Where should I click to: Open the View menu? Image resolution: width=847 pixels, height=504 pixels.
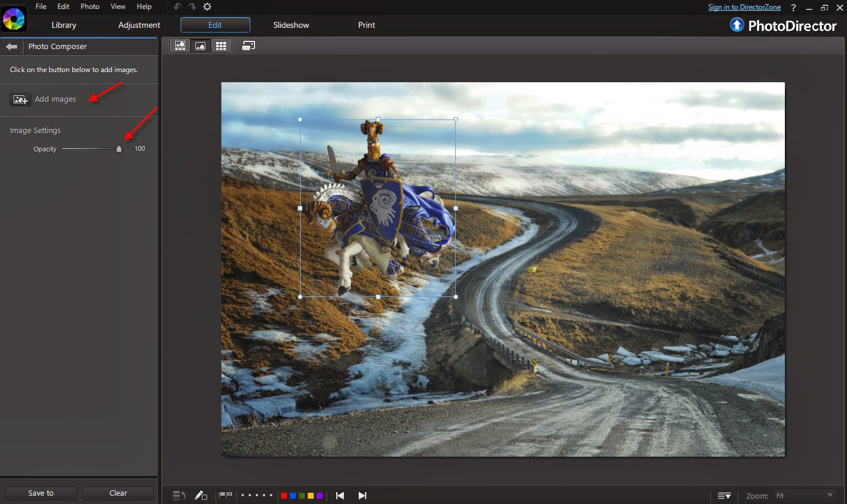(118, 7)
